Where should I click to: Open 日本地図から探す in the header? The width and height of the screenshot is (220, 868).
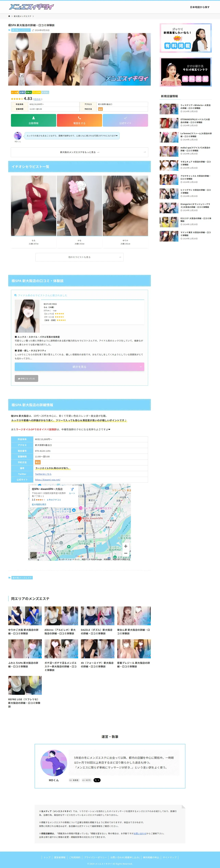pyautogui.click(x=199, y=7)
